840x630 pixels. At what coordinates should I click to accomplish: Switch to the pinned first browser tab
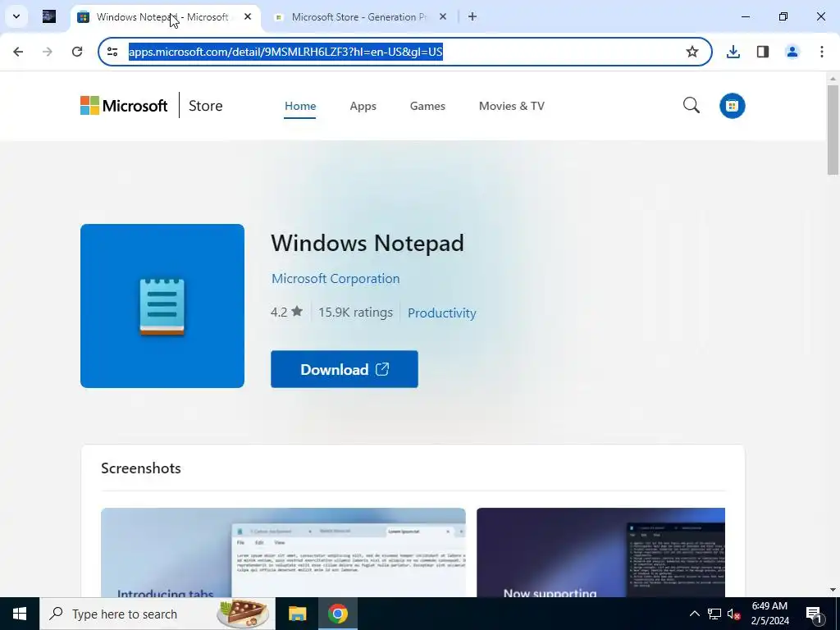click(49, 16)
